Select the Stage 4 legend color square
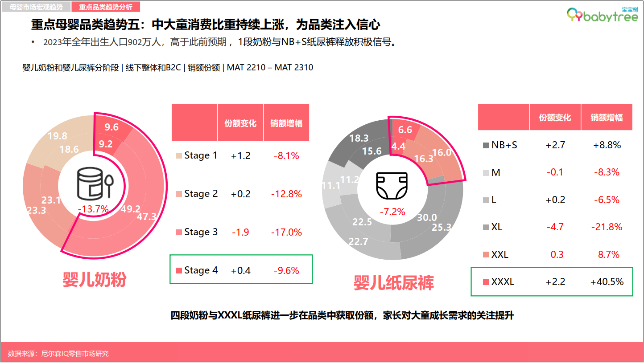 [179, 270]
